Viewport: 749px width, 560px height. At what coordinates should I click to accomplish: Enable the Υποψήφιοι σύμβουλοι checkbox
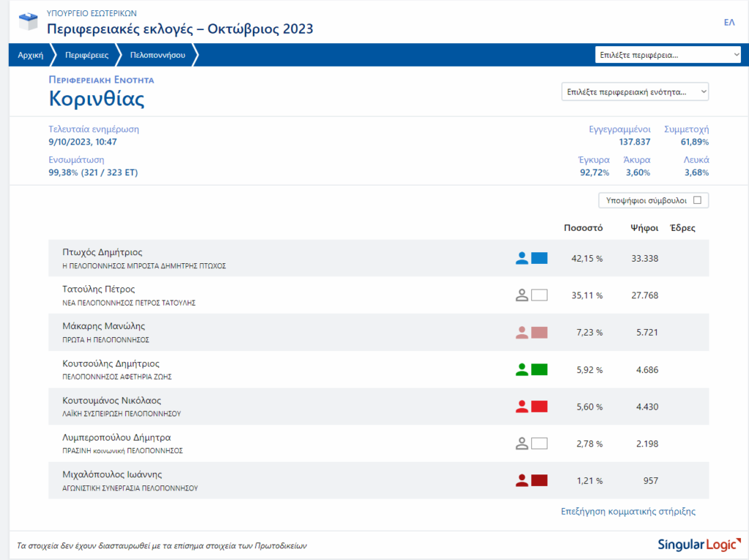(697, 200)
